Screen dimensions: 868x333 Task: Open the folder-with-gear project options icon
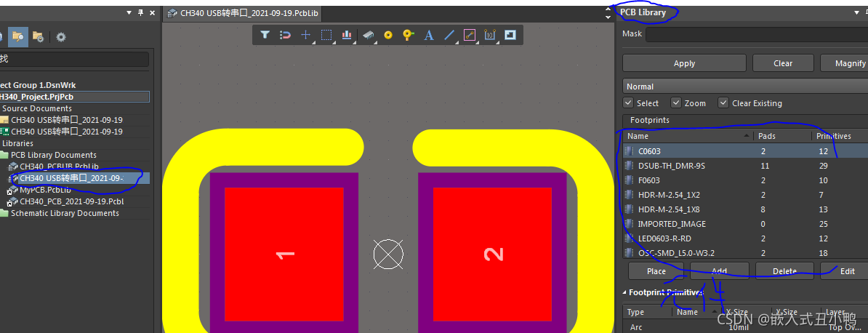click(x=38, y=36)
